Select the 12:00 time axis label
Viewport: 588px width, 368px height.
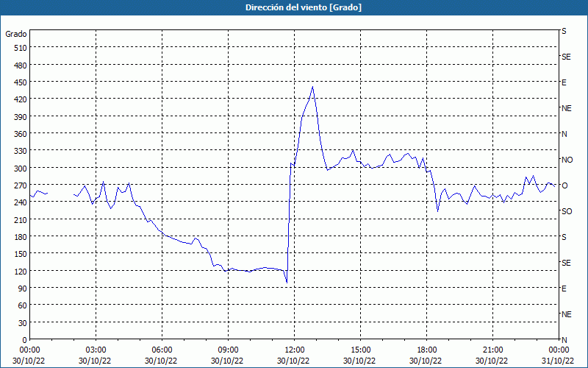click(295, 350)
